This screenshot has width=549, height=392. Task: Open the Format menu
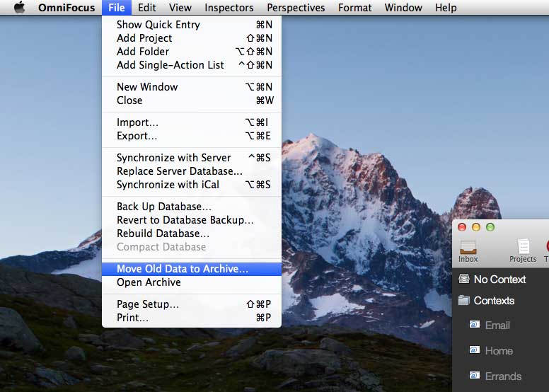pos(354,7)
